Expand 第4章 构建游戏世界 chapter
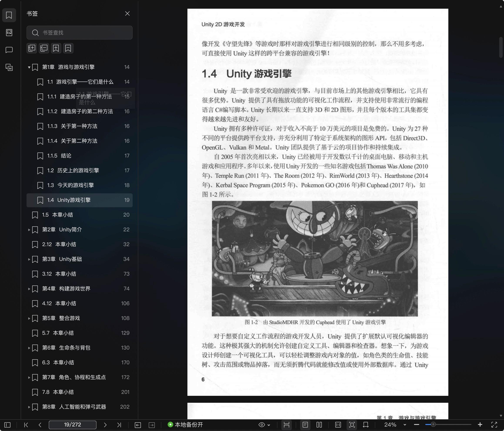The width and height of the screenshot is (504, 431). click(29, 289)
